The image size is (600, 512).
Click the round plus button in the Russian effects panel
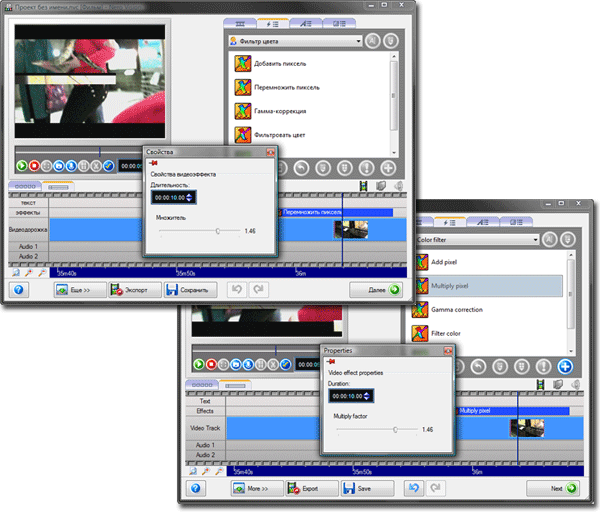[x=388, y=168]
